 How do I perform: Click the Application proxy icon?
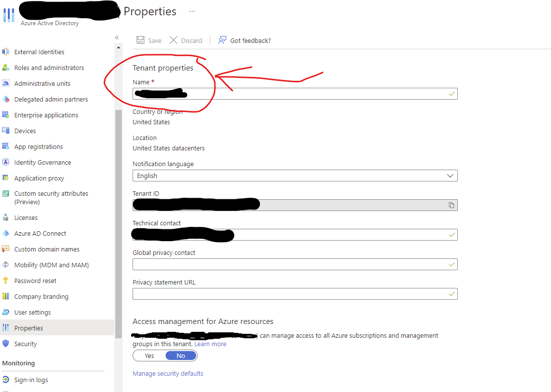(x=5, y=178)
